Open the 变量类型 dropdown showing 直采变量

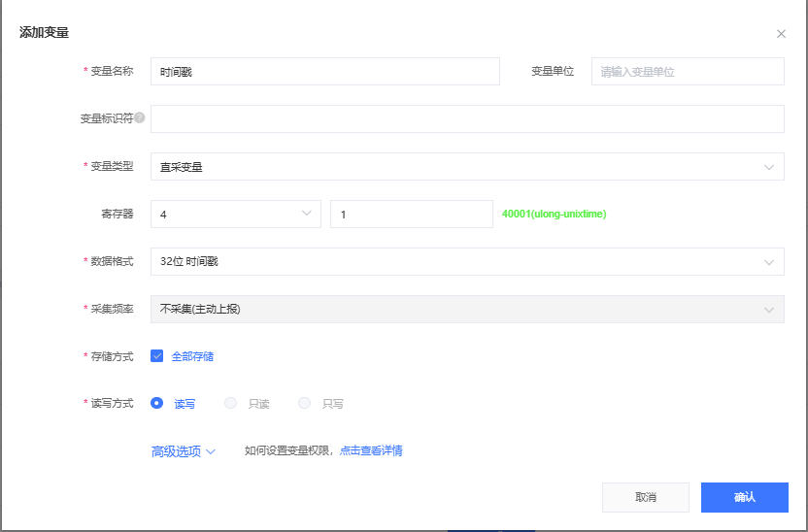click(x=466, y=167)
